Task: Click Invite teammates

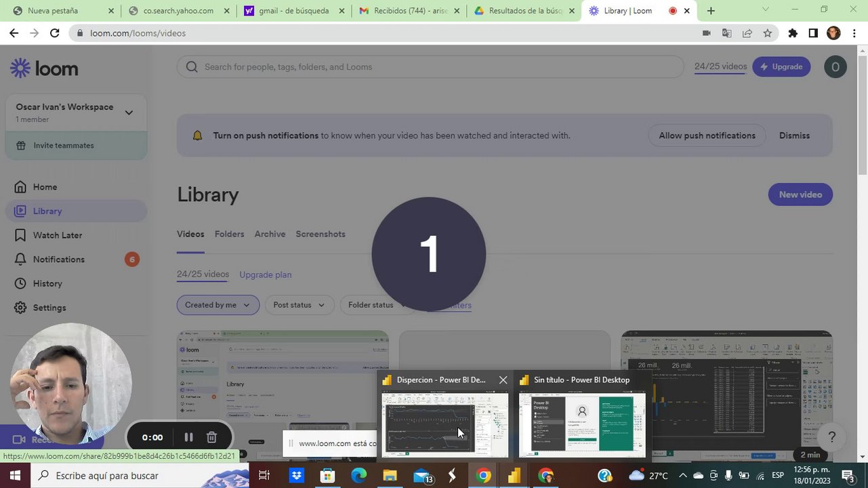Action: click(76, 145)
